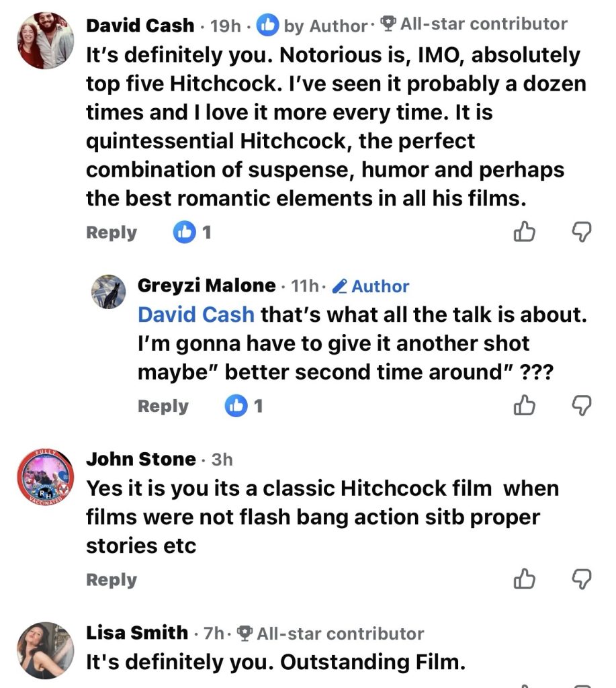Like Greyzi Malone's reply with thumbs up
This screenshot has height=688, width=616.
[523, 406]
